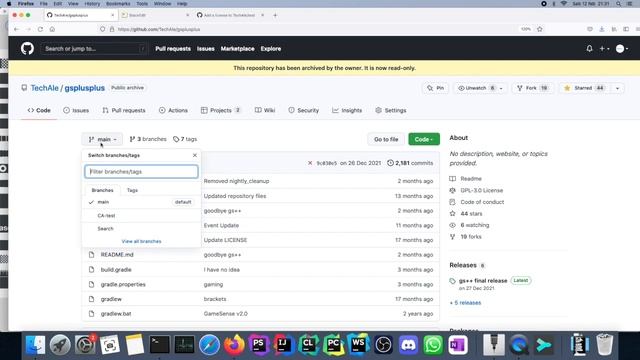Click the Unwatch button

pos(475,88)
